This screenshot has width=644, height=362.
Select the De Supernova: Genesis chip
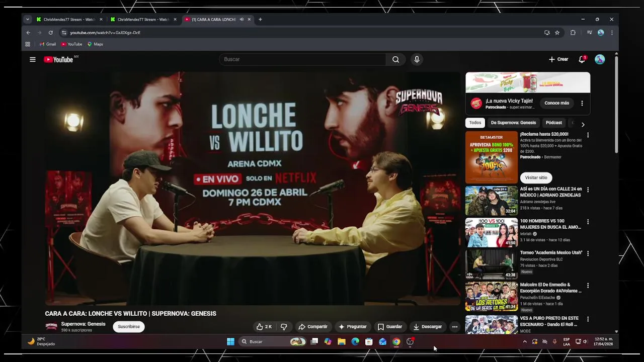(513, 123)
